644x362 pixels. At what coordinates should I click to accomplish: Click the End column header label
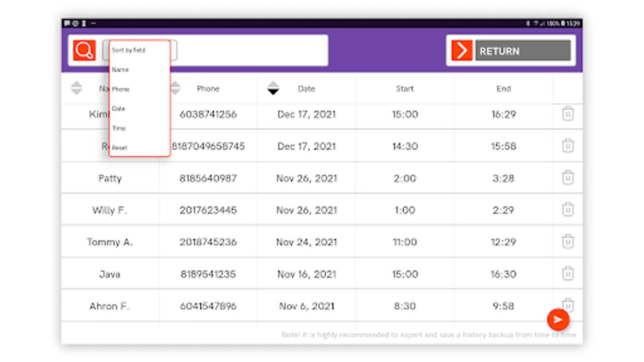[x=504, y=88]
